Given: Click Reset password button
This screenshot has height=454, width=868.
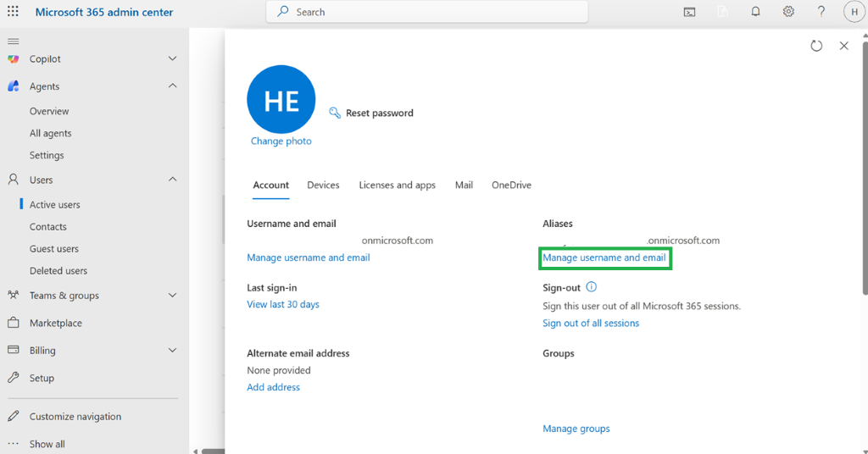Looking at the screenshot, I should [371, 113].
